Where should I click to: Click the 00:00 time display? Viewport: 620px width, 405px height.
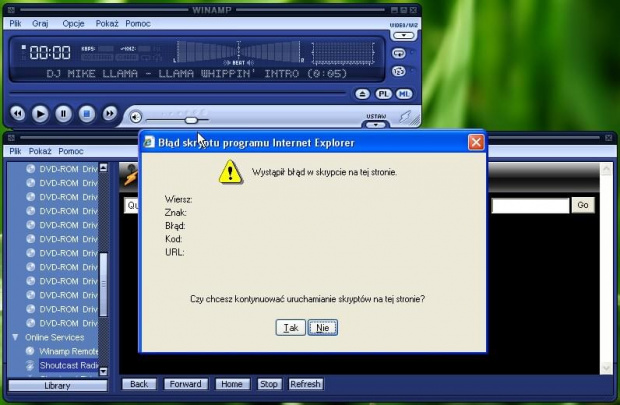pos(50,52)
